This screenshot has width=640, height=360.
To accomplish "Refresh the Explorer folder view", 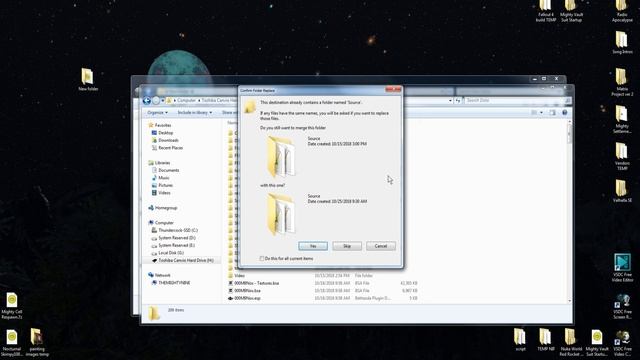I will [x=458, y=100].
